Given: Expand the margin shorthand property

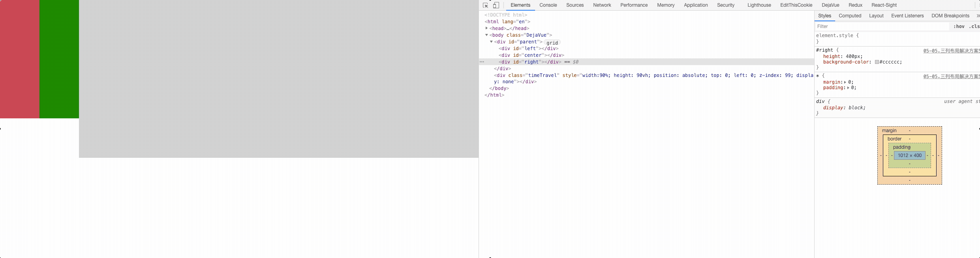Looking at the screenshot, I should pos(845,82).
